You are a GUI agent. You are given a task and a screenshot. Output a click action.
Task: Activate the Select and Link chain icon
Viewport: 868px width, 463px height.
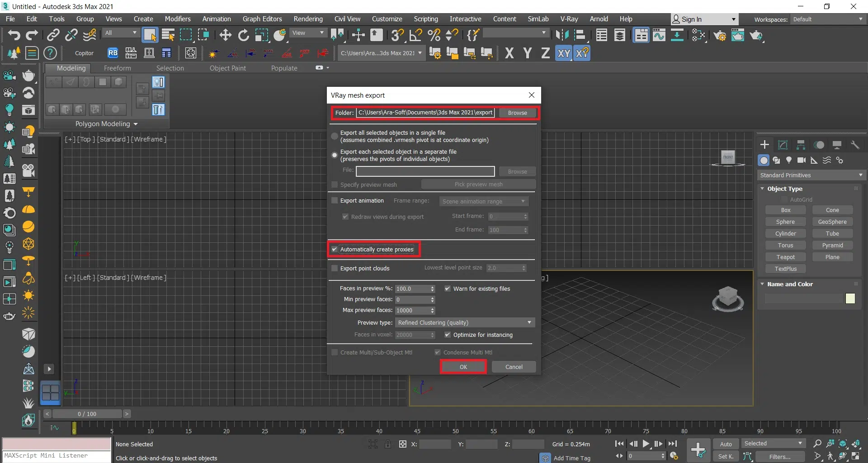click(x=53, y=35)
